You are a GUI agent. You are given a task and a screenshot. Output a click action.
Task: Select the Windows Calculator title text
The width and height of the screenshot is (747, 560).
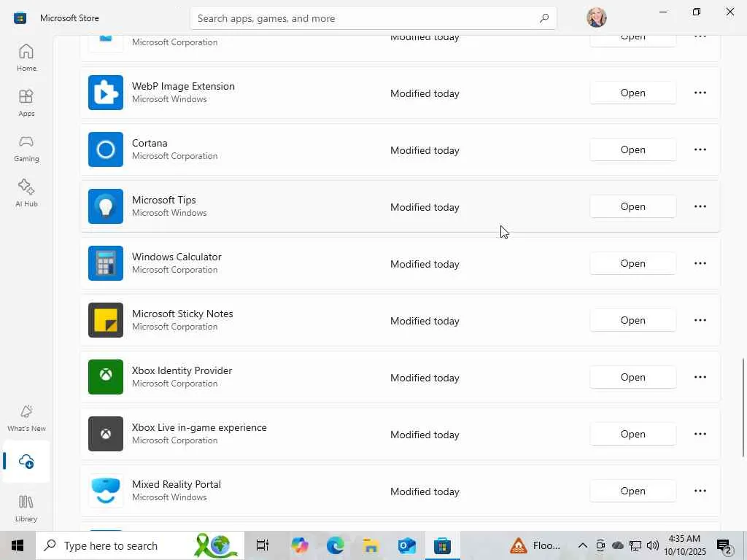tap(177, 257)
